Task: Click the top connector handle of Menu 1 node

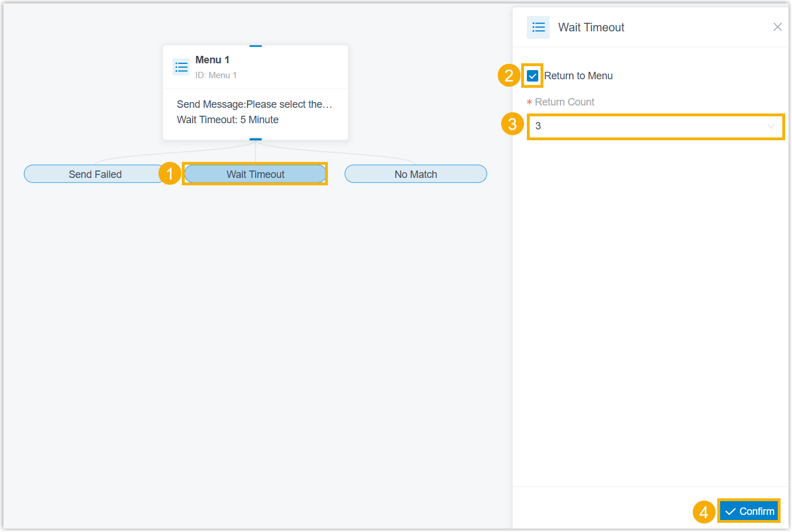Action: click(255, 46)
